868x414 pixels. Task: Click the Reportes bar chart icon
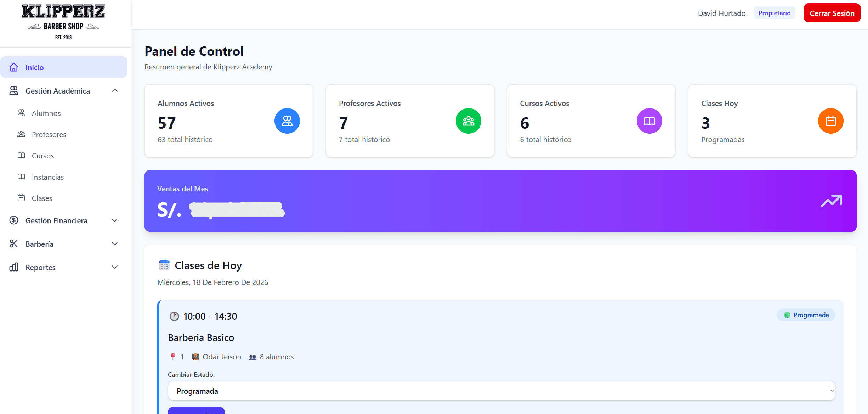pos(14,267)
